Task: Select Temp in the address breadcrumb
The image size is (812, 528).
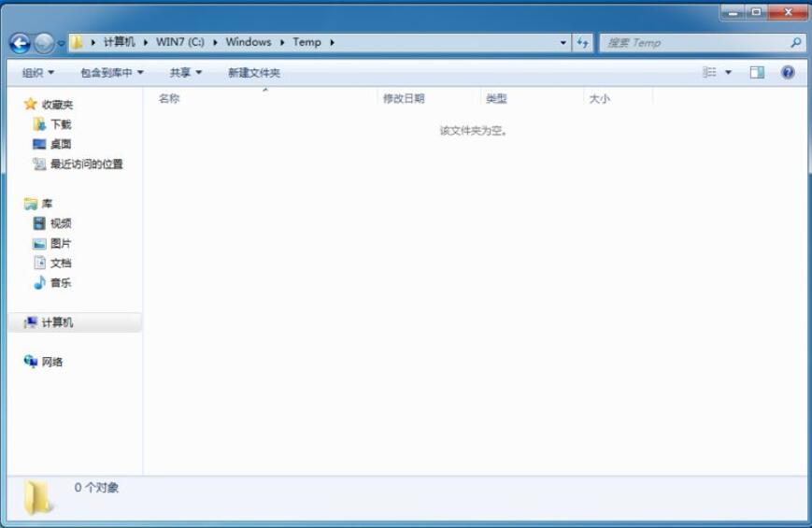Action: click(306, 42)
